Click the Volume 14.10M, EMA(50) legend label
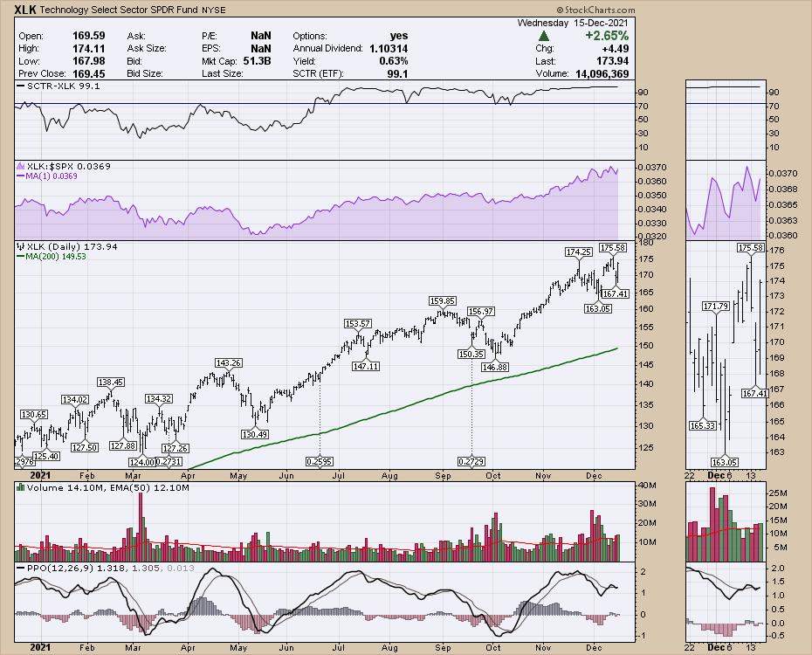The image size is (812, 655). [x=107, y=487]
